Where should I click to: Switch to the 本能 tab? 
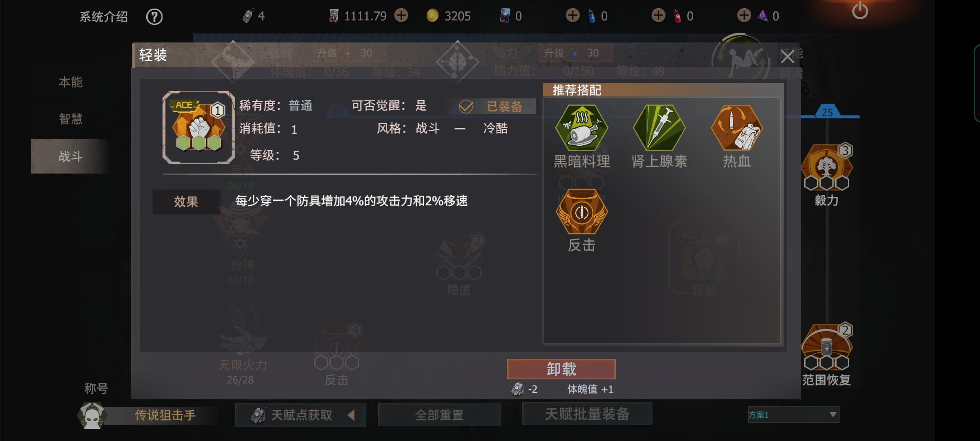(x=70, y=82)
